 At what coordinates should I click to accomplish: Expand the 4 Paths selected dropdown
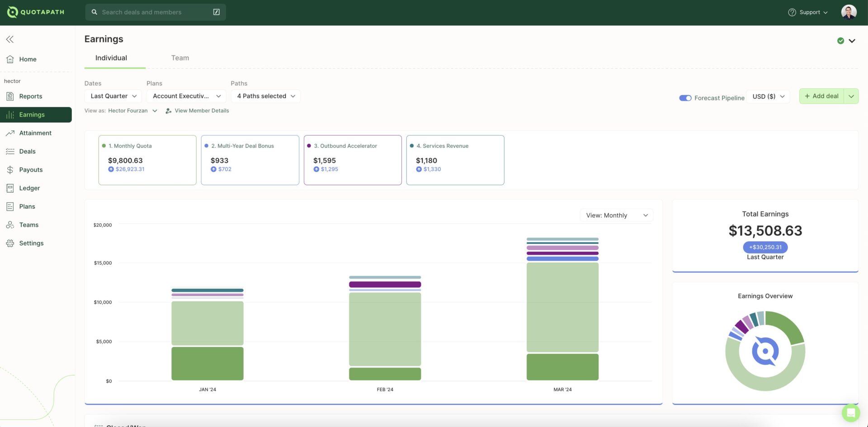coord(265,96)
